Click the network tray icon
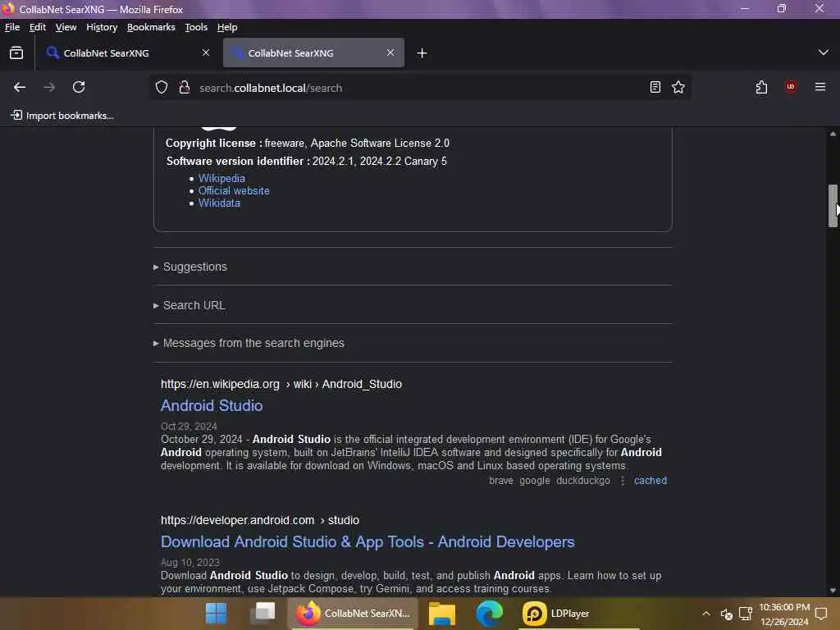840x630 pixels. (x=746, y=614)
